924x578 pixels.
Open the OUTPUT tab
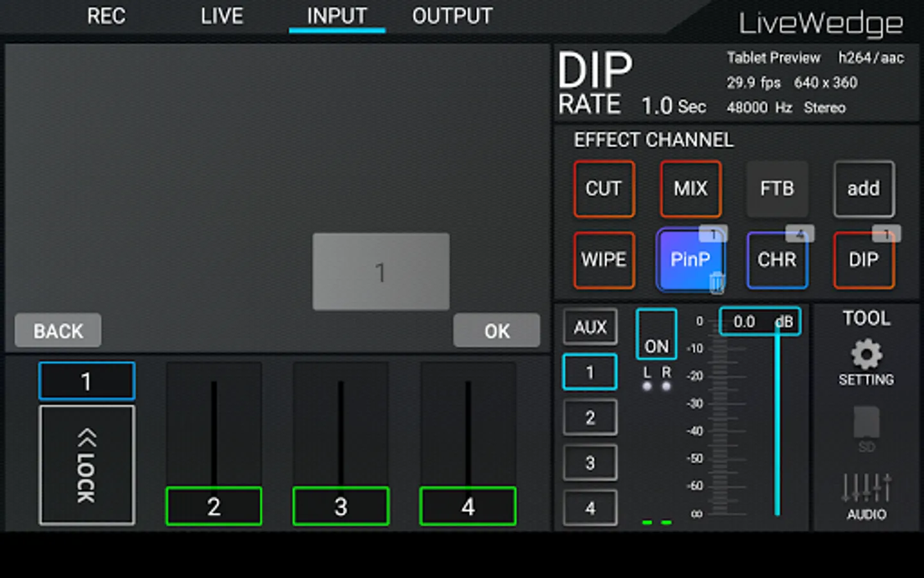click(452, 16)
